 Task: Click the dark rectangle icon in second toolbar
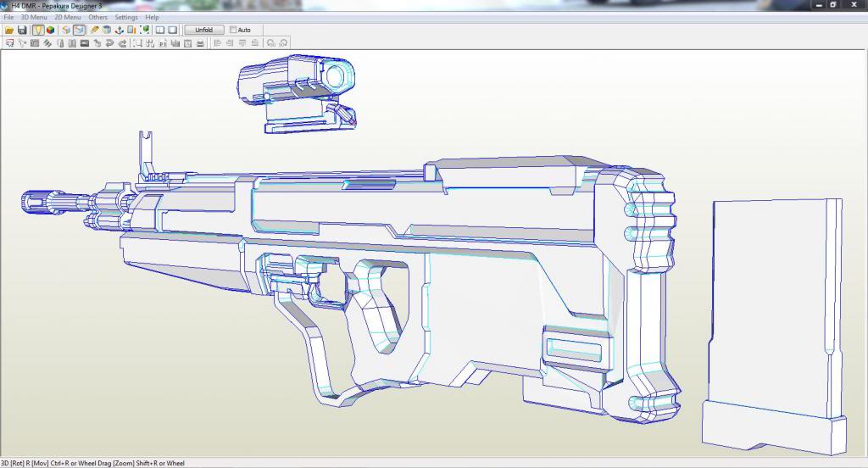click(x=85, y=43)
